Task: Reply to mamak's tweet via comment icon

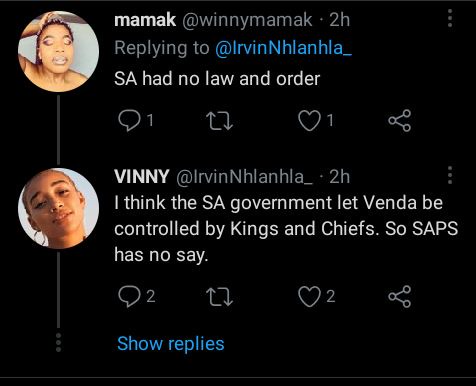Action: point(129,120)
